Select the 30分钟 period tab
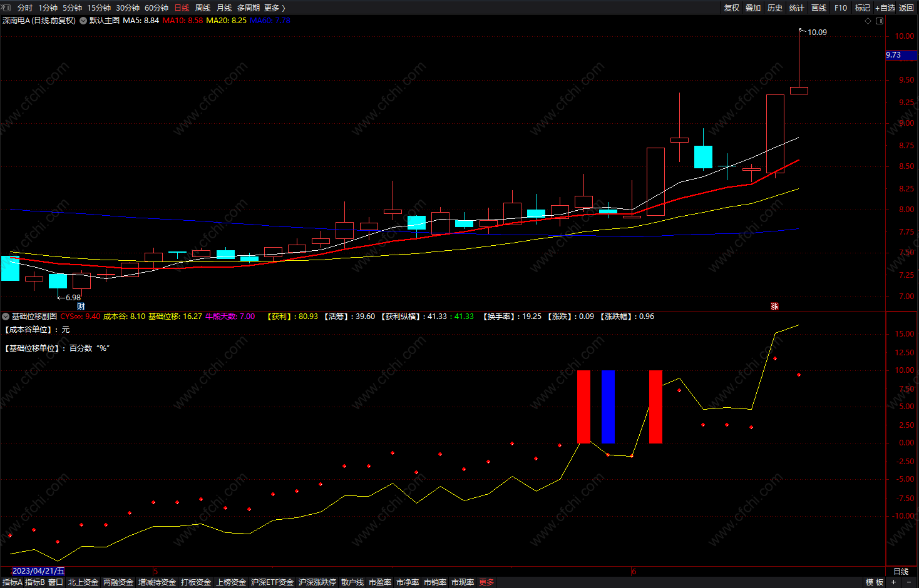919x588 pixels. pos(128,8)
